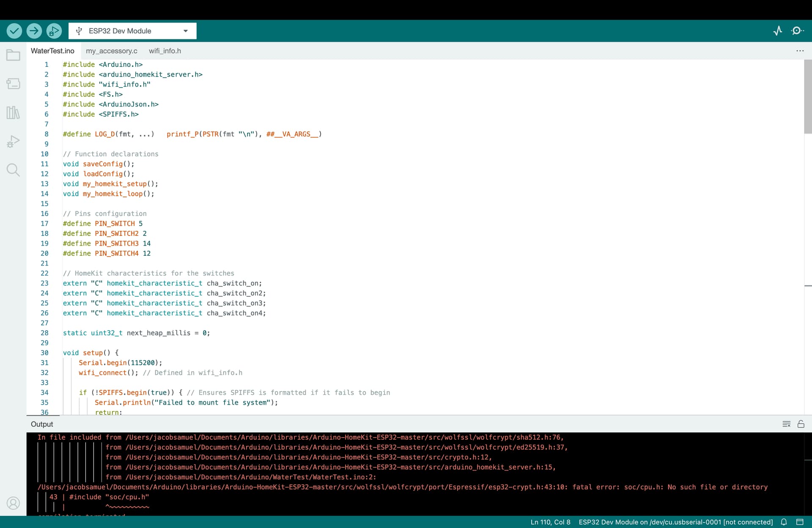Open the Search sidebar icon
The image size is (812, 528).
point(13,170)
